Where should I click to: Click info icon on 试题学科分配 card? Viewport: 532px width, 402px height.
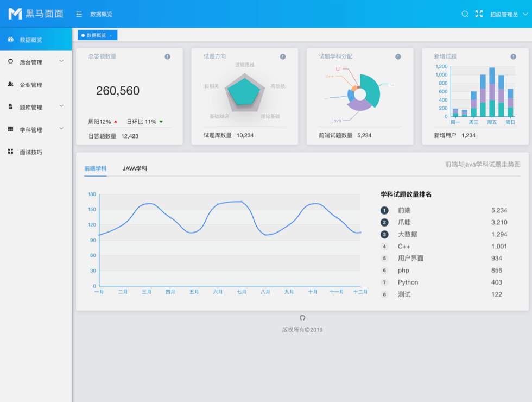398,56
